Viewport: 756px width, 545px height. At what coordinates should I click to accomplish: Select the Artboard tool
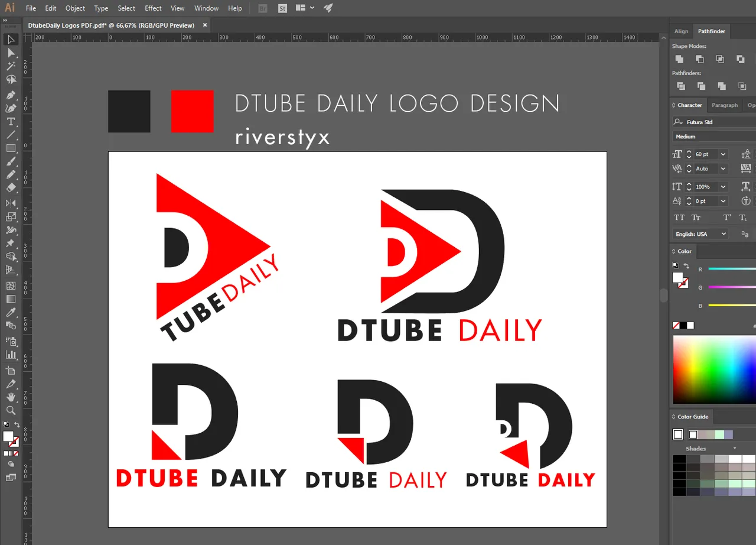(x=11, y=370)
